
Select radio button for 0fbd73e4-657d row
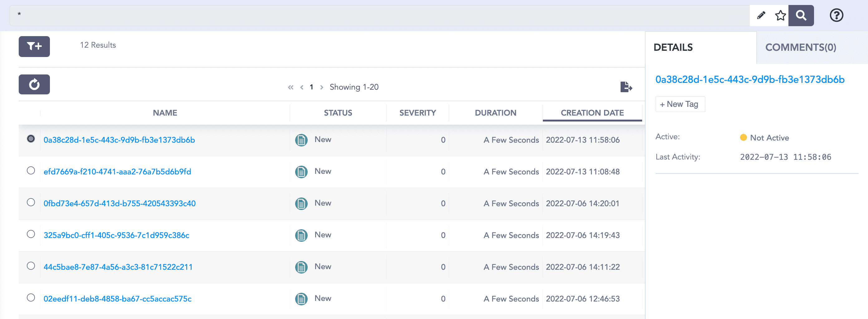coord(31,202)
